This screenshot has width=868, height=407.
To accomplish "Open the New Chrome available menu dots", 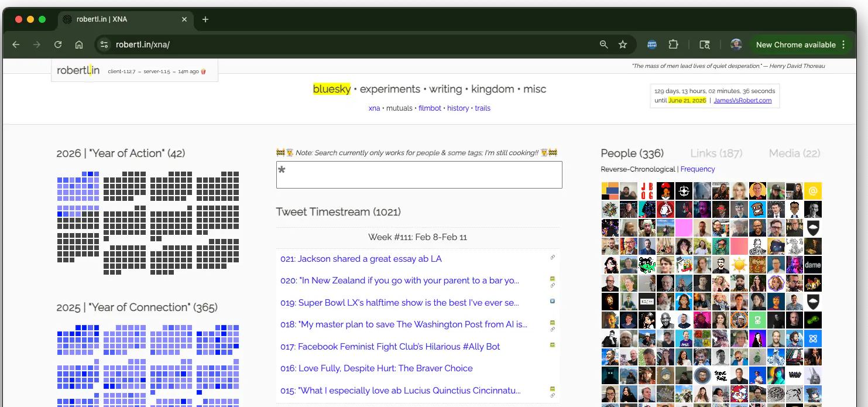I will click(x=843, y=45).
